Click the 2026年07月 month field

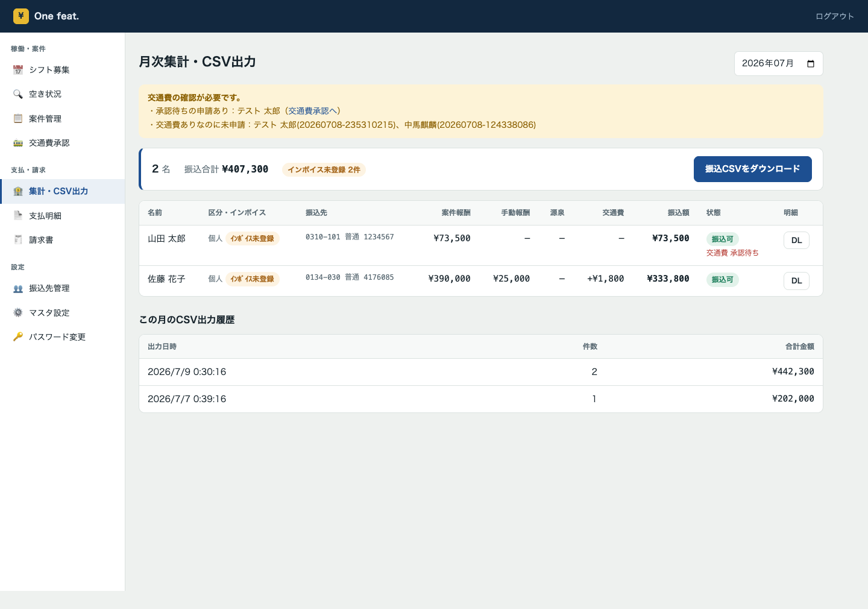point(778,64)
